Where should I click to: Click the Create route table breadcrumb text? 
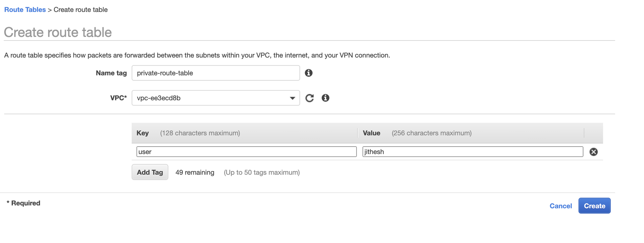pos(80,10)
